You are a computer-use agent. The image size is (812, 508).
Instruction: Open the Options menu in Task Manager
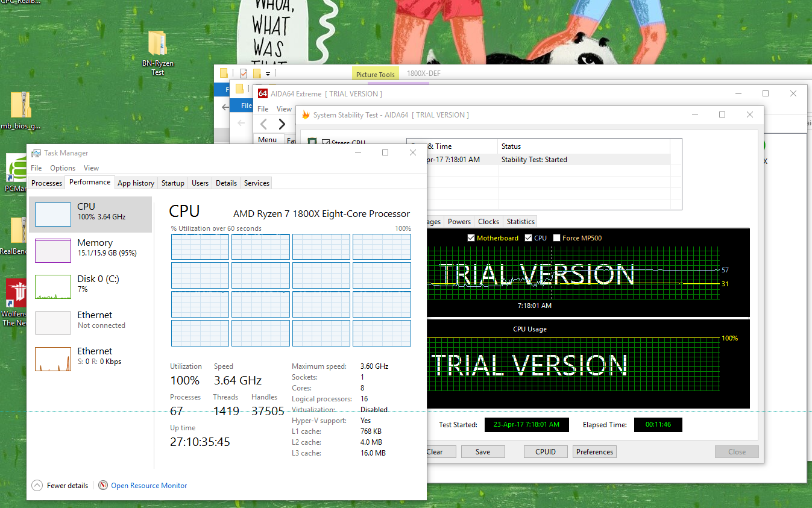coord(63,168)
